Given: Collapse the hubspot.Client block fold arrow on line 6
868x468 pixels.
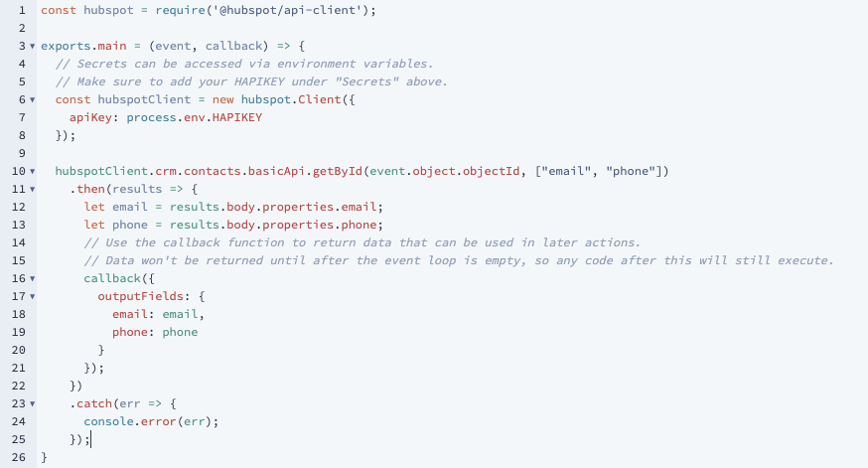Looking at the screenshot, I should click(32, 99).
